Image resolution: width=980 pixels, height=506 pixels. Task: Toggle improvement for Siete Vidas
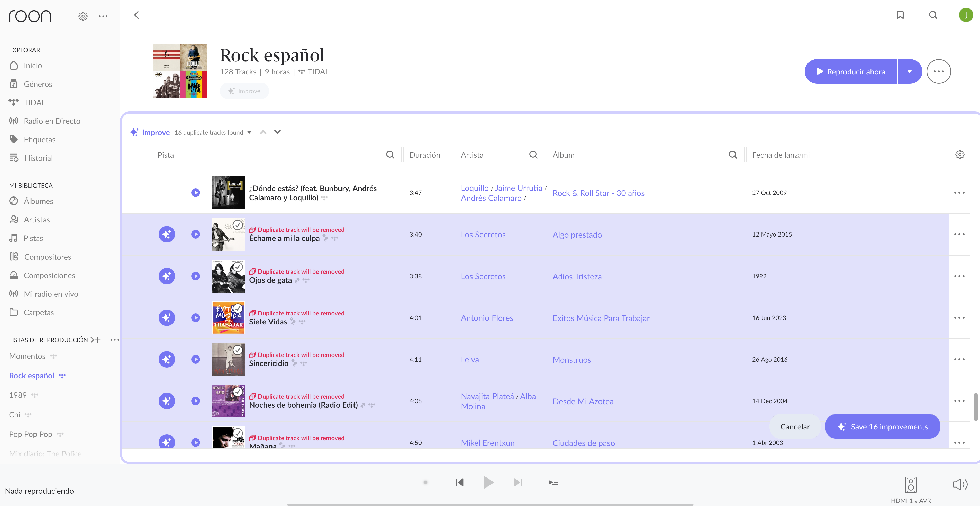pos(167,318)
